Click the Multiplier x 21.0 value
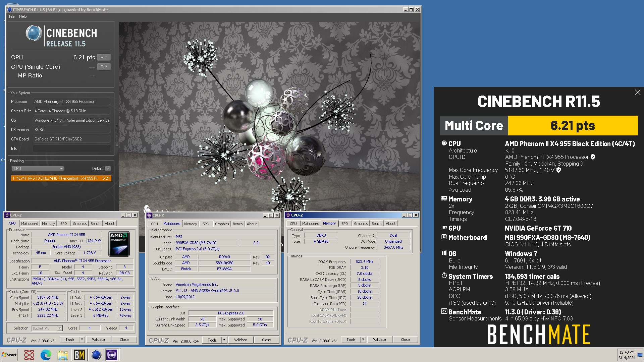 click(x=48, y=304)
